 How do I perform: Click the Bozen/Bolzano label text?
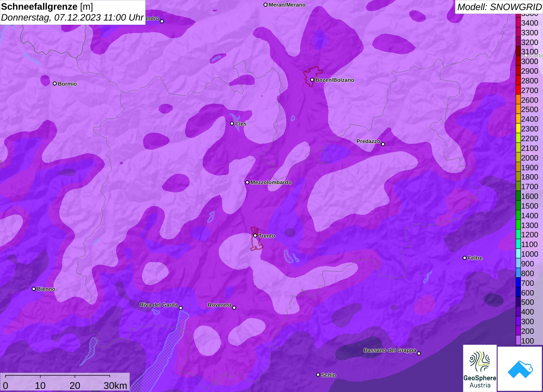[335, 80]
